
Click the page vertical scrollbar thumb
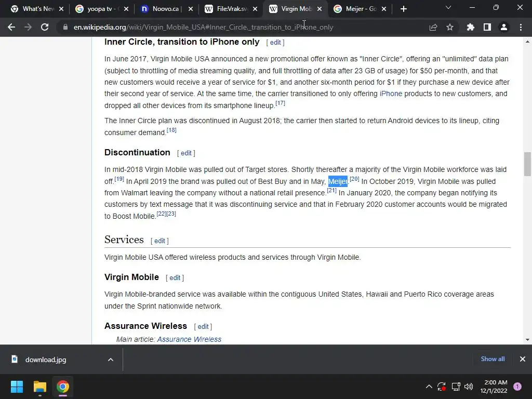[527, 164]
